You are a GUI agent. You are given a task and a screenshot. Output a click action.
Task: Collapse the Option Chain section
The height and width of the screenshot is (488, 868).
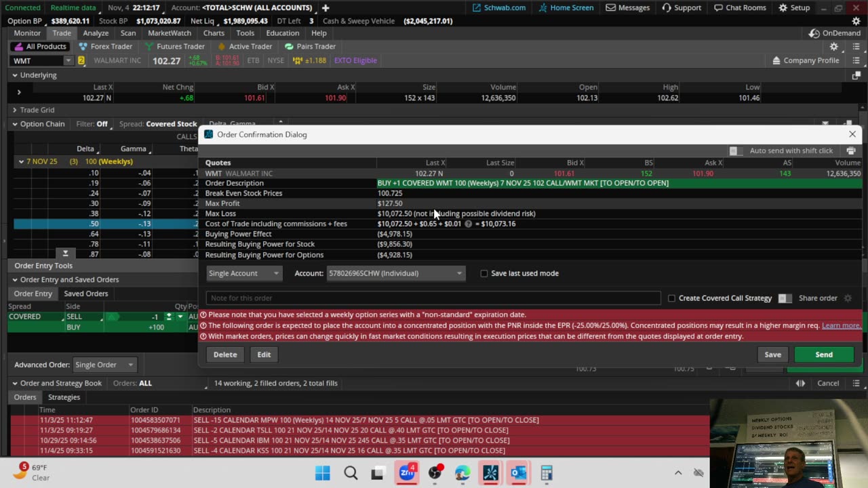click(14, 124)
